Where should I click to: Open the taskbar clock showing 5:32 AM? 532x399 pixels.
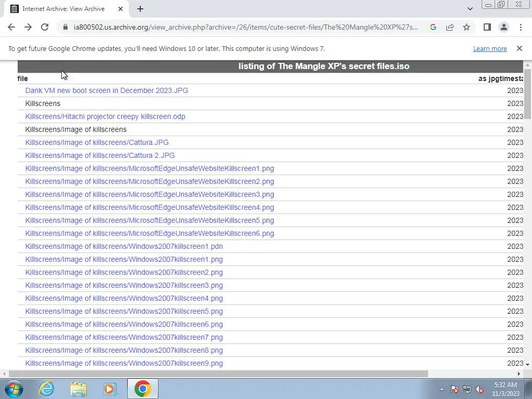point(506,389)
